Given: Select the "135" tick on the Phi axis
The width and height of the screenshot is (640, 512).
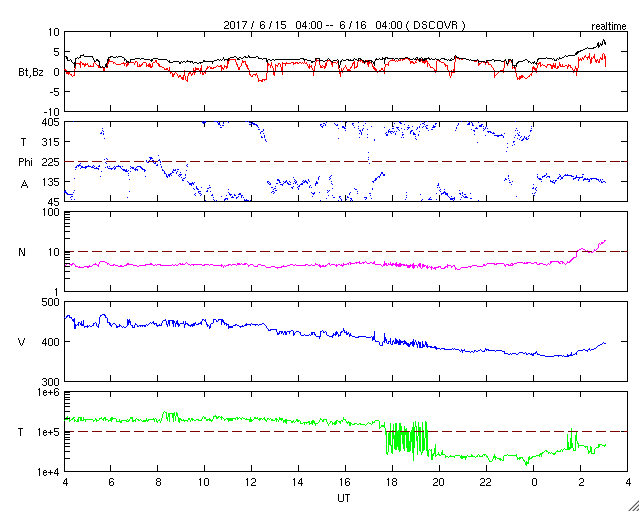Looking at the screenshot, I should 51,182.
